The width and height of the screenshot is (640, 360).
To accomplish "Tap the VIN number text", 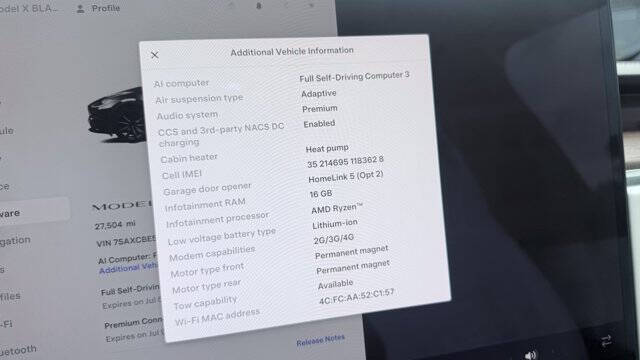I will pos(126,241).
